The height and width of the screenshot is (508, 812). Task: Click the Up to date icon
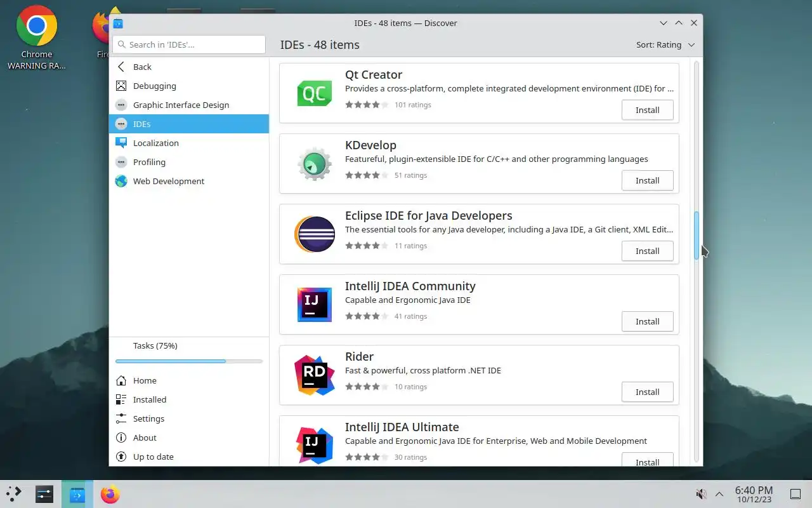tap(121, 457)
